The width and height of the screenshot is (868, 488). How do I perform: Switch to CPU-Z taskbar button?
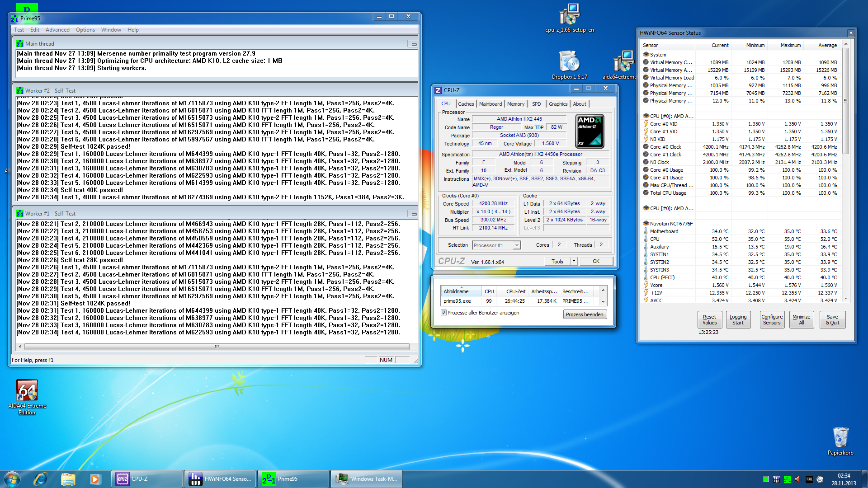point(147,479)
